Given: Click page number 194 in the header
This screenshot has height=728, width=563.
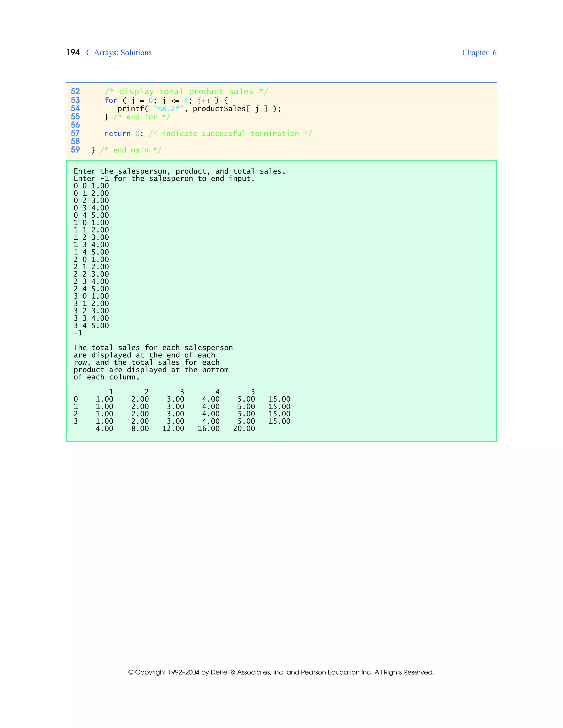Looking at the screenshot, I should tap(73, 53).
